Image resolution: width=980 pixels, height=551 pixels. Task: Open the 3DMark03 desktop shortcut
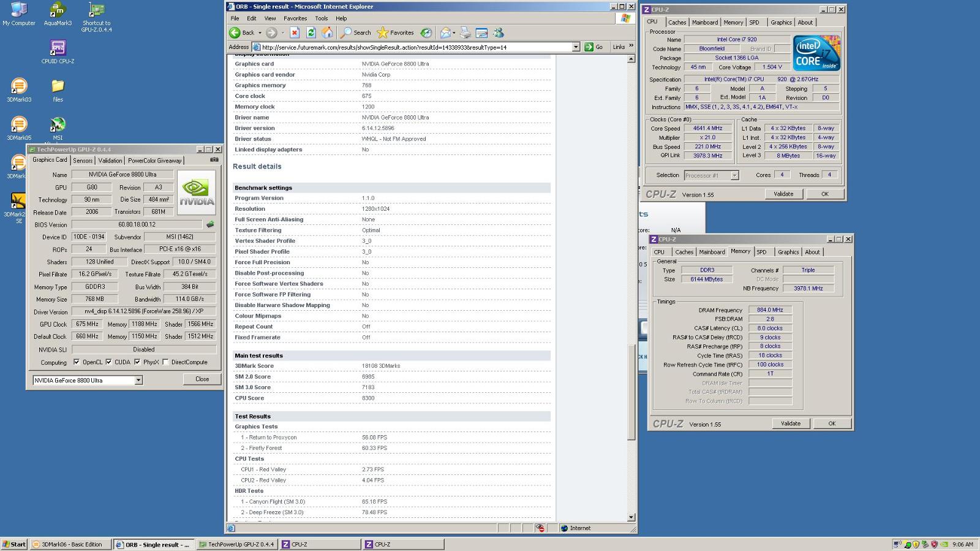click(19, 90)
